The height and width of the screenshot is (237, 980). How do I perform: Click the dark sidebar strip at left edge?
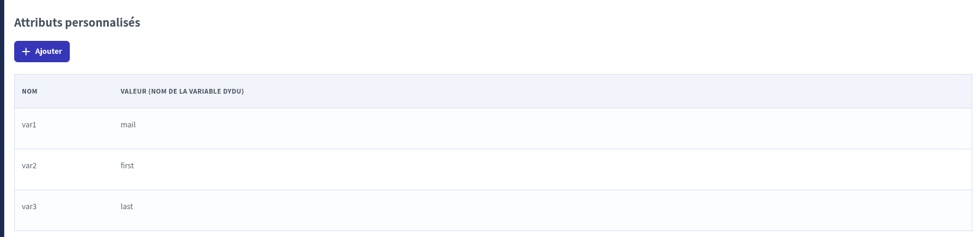(2, 118)
